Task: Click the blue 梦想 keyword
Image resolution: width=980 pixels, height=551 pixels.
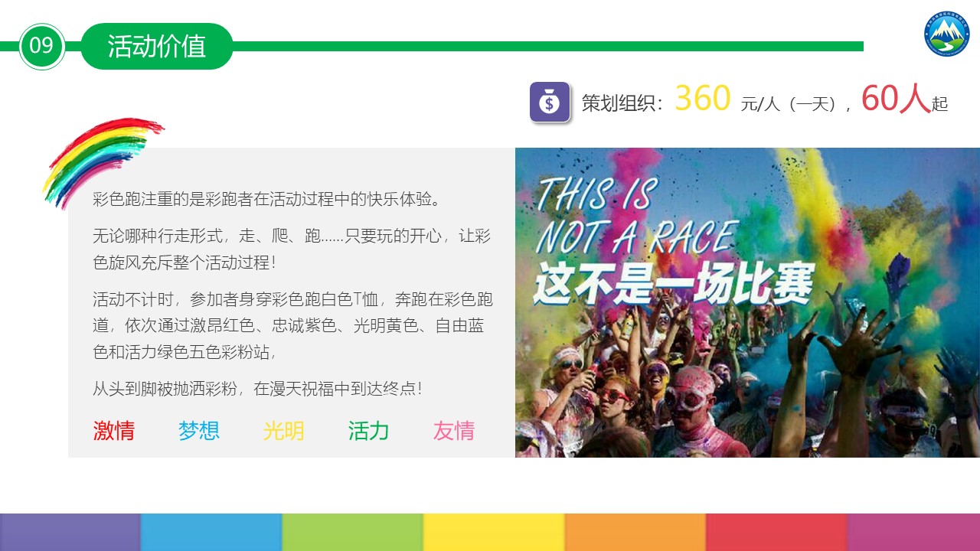Action: pos(199,431)
